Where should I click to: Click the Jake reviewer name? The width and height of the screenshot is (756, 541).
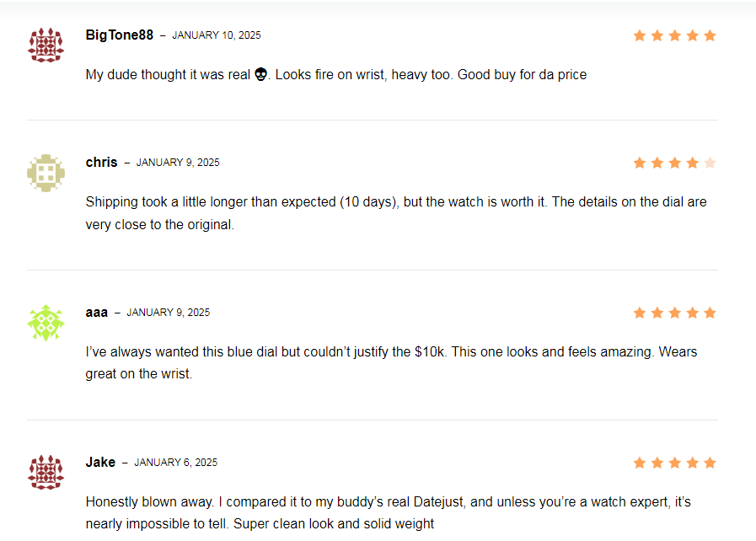pos(100,463)
